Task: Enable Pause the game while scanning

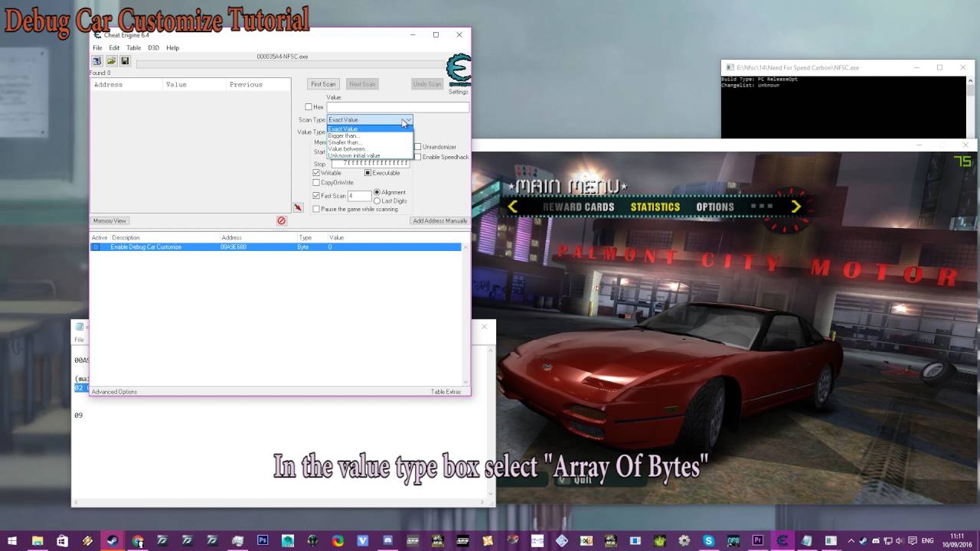Action: tap(316, 209)
